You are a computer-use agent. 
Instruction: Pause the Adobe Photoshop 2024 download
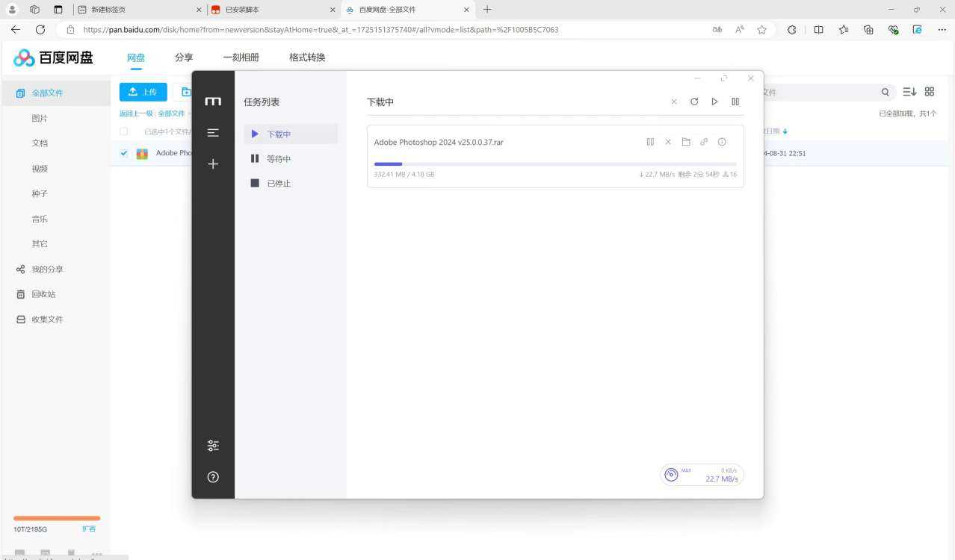[x=650, y=142]
